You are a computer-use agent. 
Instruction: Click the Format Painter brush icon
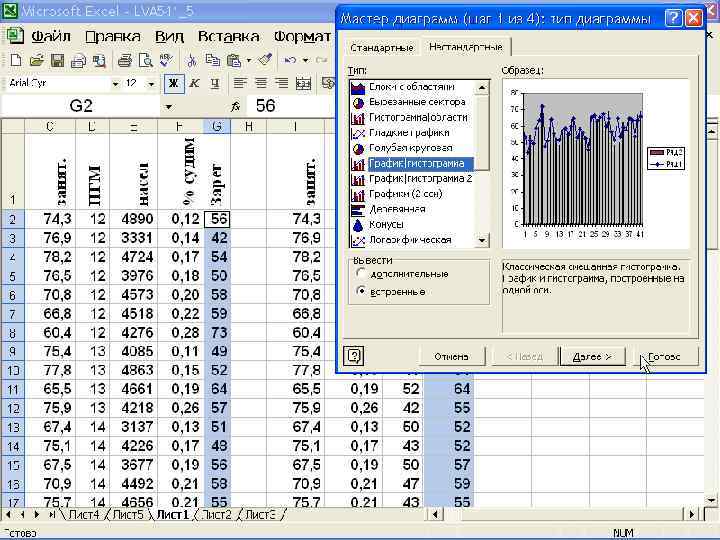point(265,60)
